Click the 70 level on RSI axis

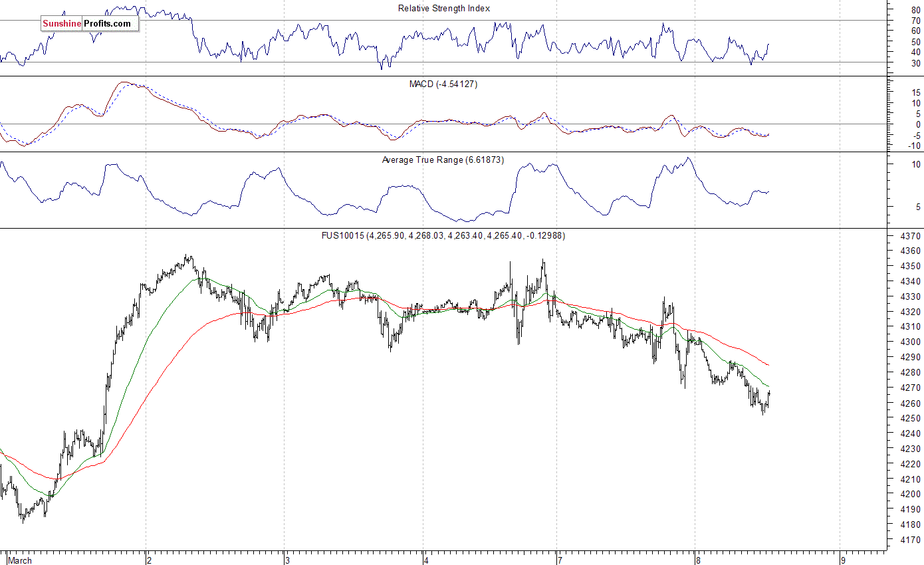point(916,21)
